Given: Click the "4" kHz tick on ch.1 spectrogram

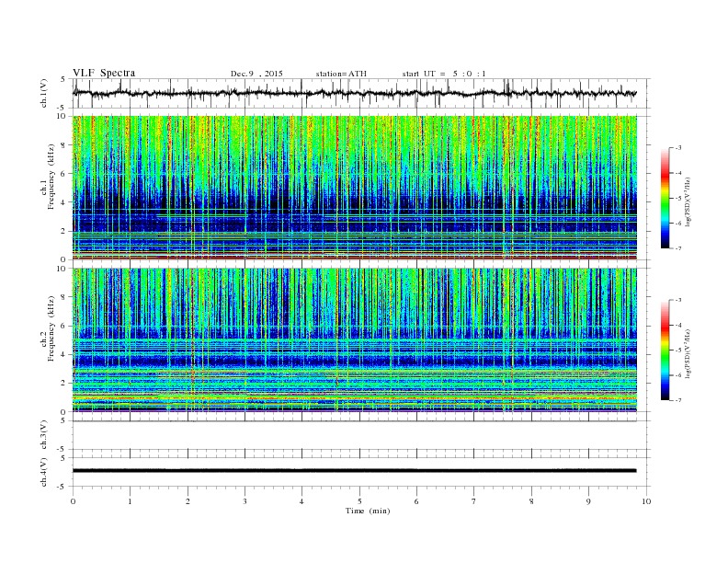Looking at the screenshot, I should click(x=64, y=202).
